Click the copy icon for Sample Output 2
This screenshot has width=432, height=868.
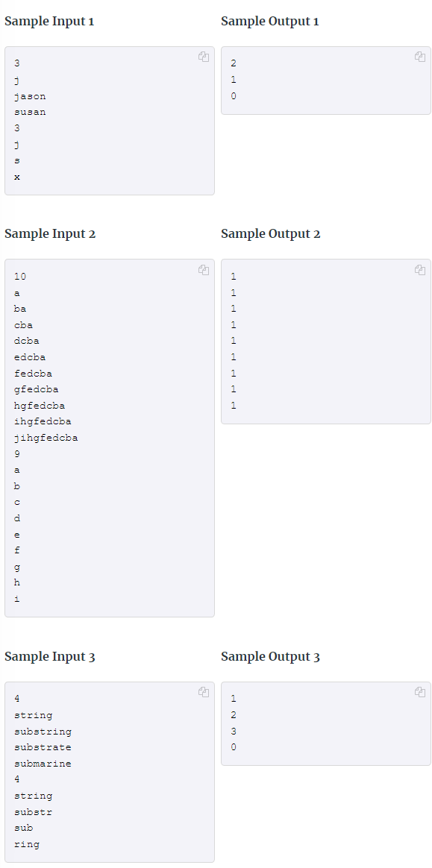[419, 270]
